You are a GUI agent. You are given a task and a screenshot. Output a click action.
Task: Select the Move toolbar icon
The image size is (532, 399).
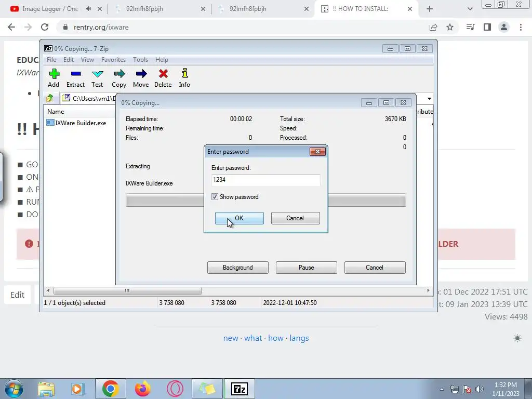point(141,78)
